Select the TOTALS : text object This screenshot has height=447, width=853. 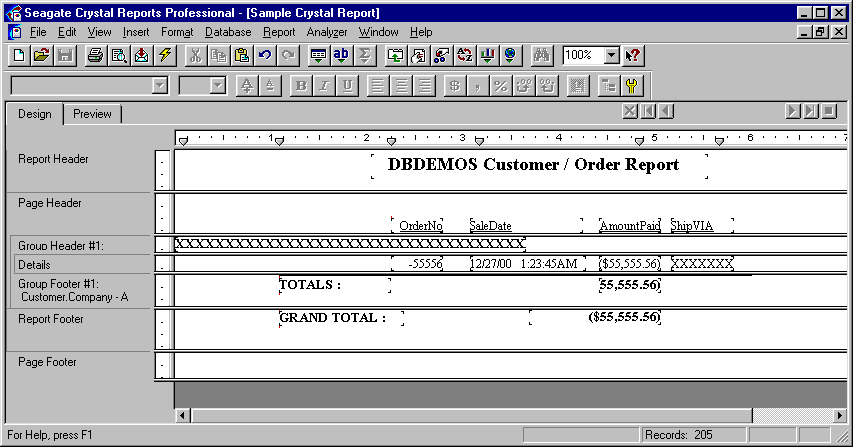tap(310, 284)
